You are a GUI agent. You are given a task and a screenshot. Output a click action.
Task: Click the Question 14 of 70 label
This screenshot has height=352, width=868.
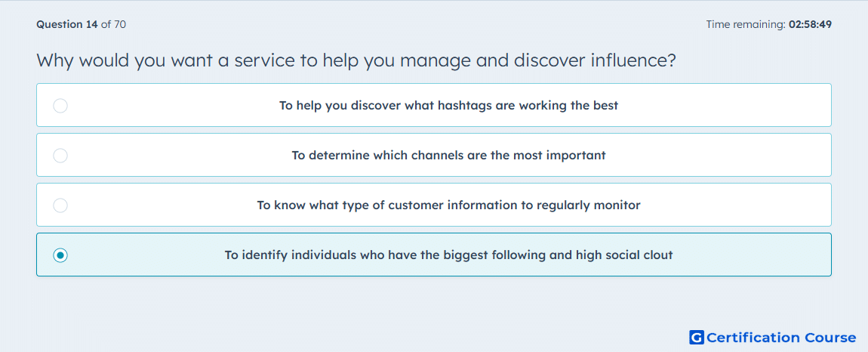tap(82, 24)
